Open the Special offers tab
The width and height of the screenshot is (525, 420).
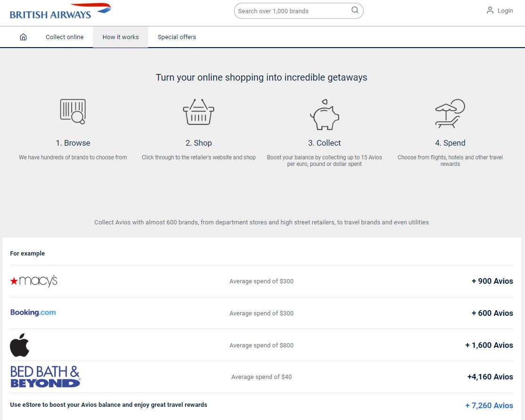click(177, 37)
